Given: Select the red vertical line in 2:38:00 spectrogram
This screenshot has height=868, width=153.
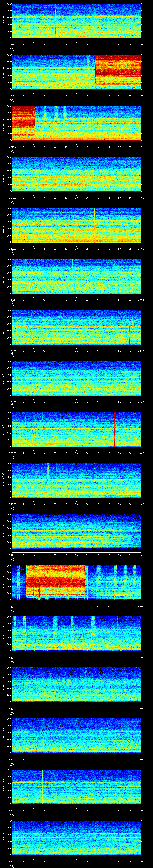Looking at the screenshot, I should 92,378.
